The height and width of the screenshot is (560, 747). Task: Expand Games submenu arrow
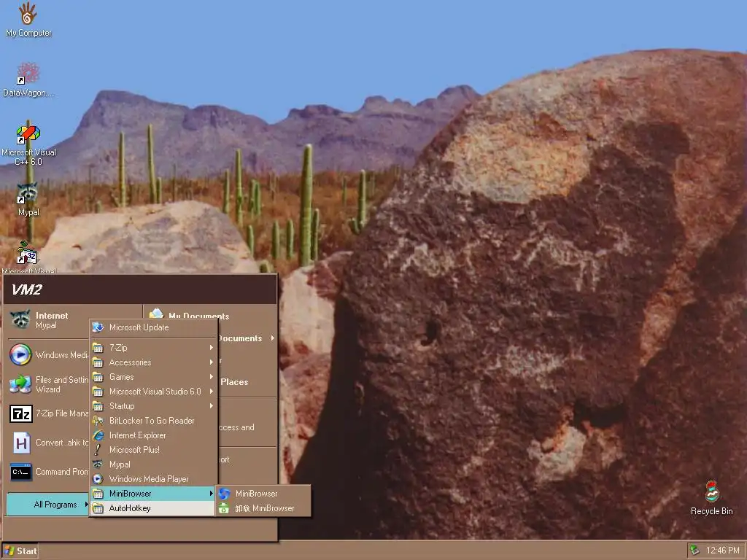[x=211, y=377]
